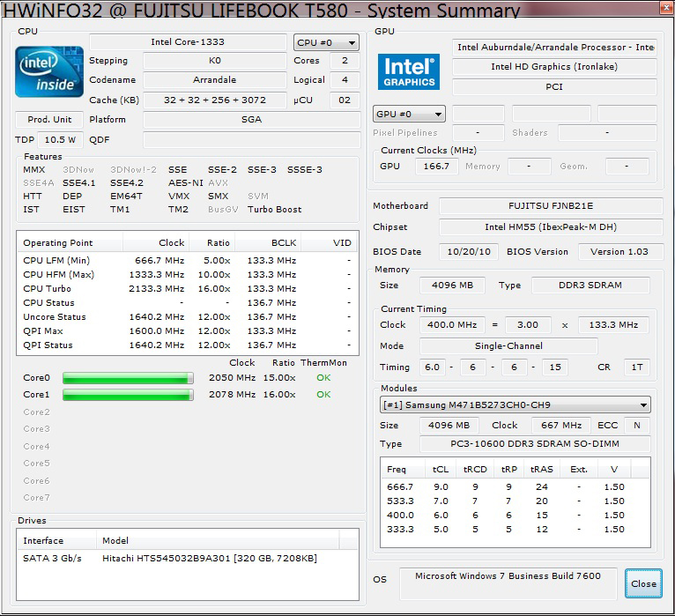Click the memory Type value DDR3 SDRAM
The height and width of the screenshot is (616, 675).
pos(590,286)
